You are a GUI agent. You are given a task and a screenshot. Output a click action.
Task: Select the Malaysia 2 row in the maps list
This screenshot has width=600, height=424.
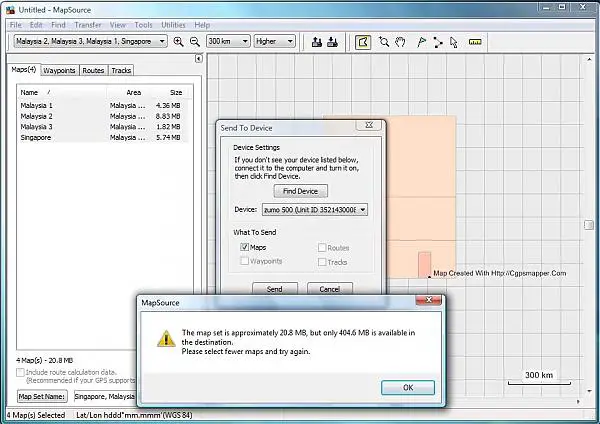coord(103,116)
